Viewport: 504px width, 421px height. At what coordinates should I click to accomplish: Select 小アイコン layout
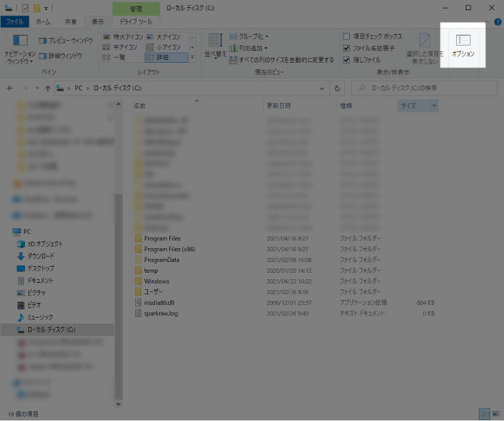click(x=164, y=47)
